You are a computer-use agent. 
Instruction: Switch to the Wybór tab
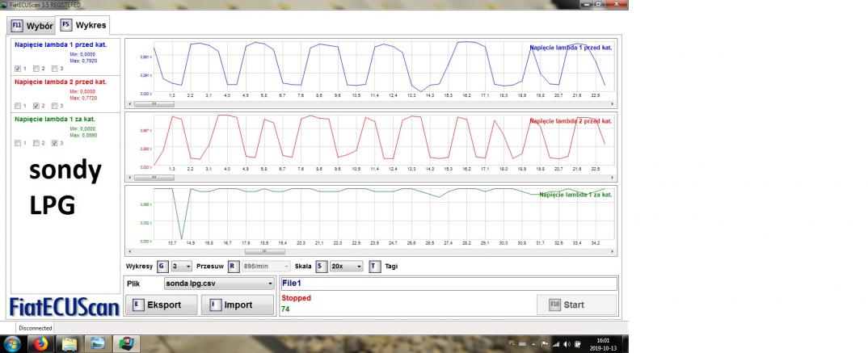click(32, 26)
